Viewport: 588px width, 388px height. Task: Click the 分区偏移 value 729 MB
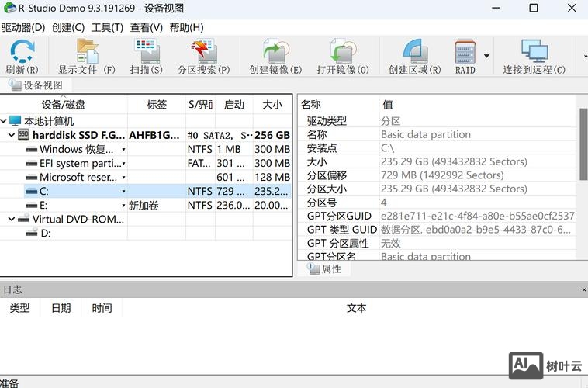[442, 175]
